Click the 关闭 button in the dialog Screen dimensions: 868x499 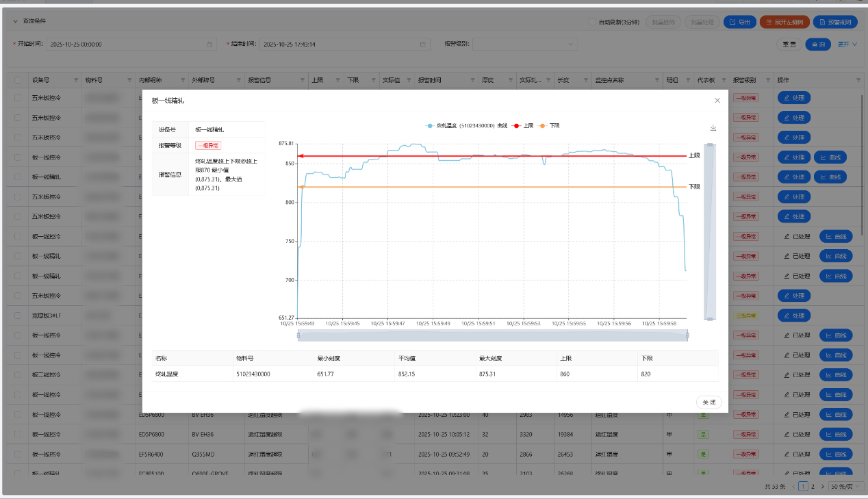coord(709,402)
